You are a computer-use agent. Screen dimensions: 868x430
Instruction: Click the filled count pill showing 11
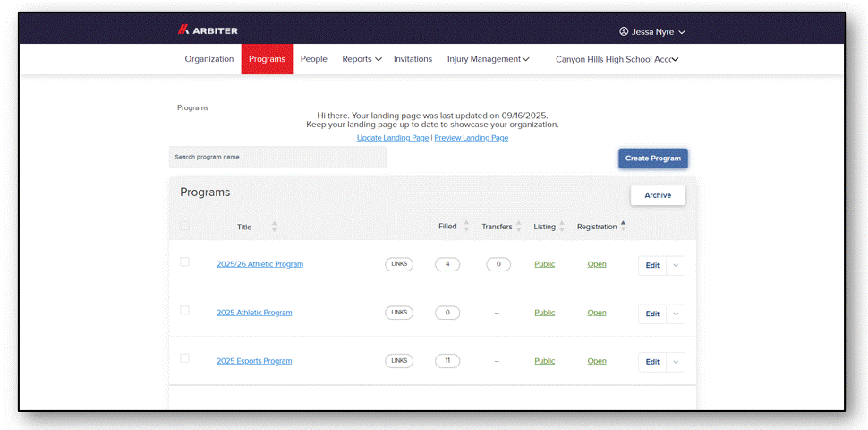tap(447, 361)
